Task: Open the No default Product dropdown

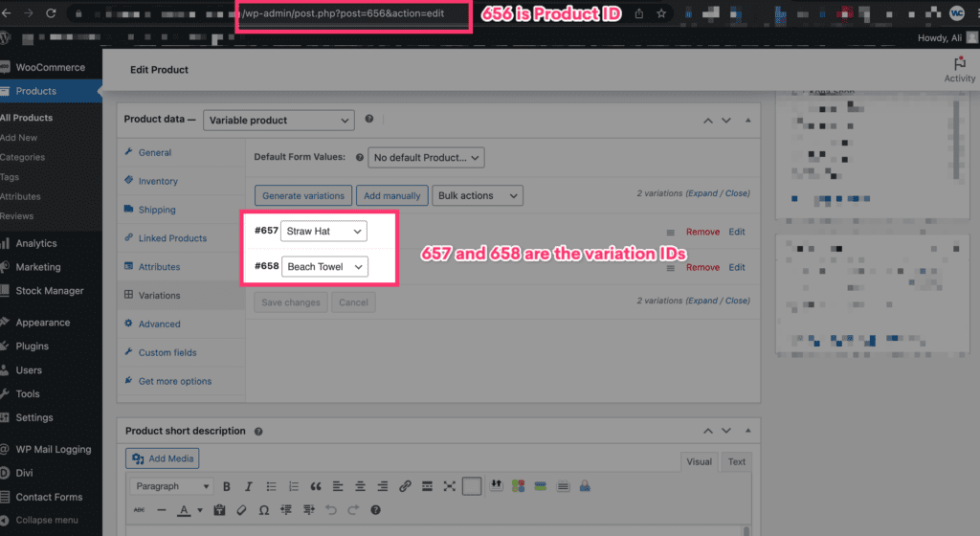Action: [426, 157]
